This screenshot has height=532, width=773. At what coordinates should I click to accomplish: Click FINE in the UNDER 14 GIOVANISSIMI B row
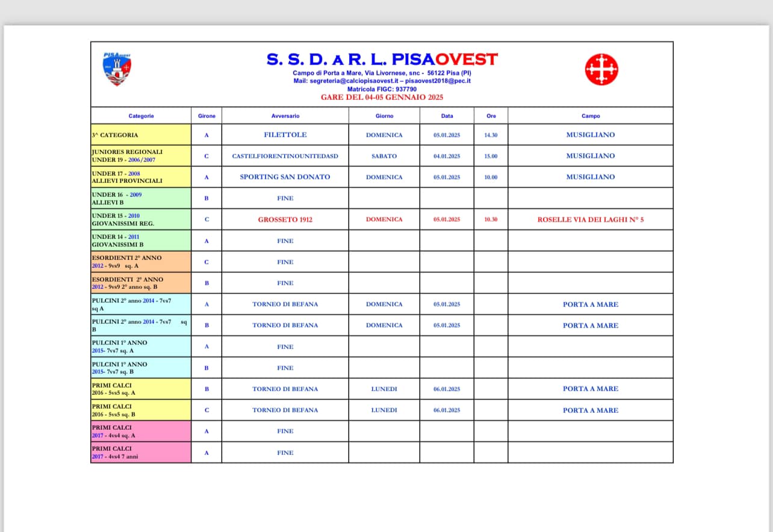click(285, 241)
